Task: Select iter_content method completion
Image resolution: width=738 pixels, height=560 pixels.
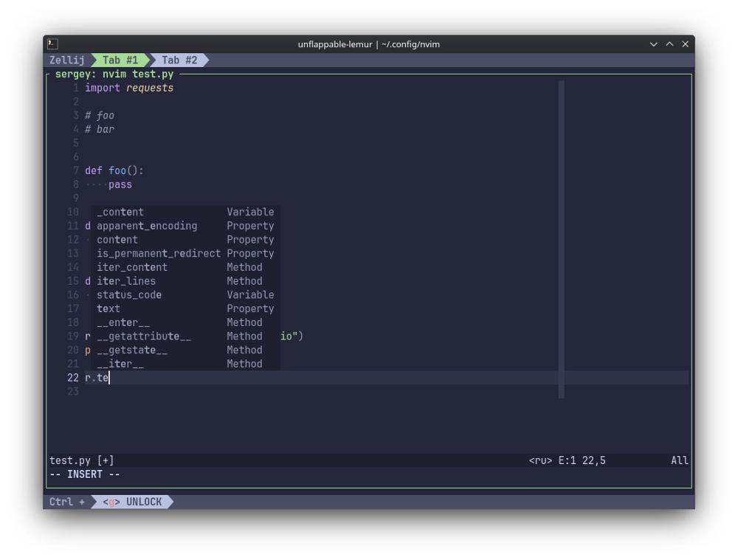Action: point(185,267)
